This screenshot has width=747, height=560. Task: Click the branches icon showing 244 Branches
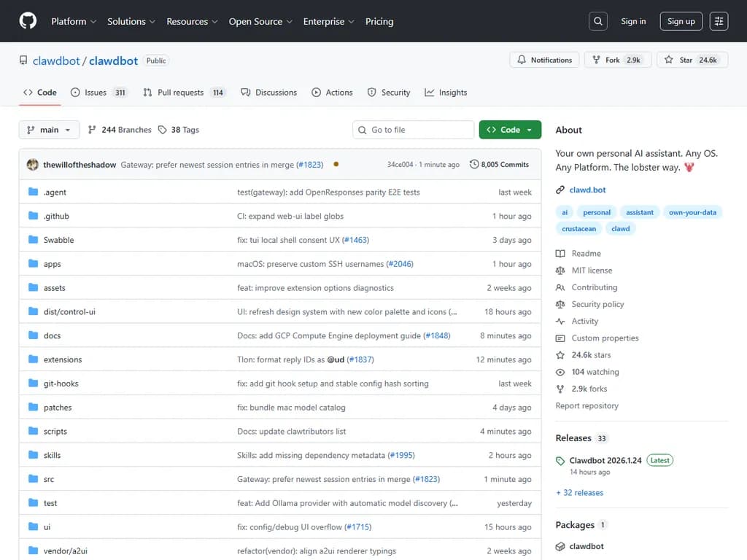[x=92, y=130]
